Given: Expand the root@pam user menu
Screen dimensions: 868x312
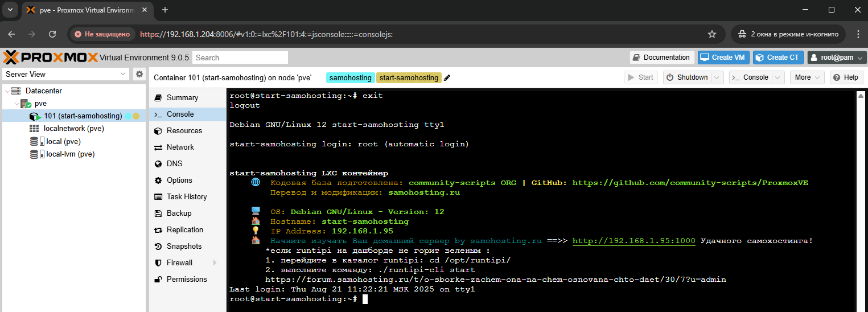Looking at the screenshot, I should click(x=837, y=58).
